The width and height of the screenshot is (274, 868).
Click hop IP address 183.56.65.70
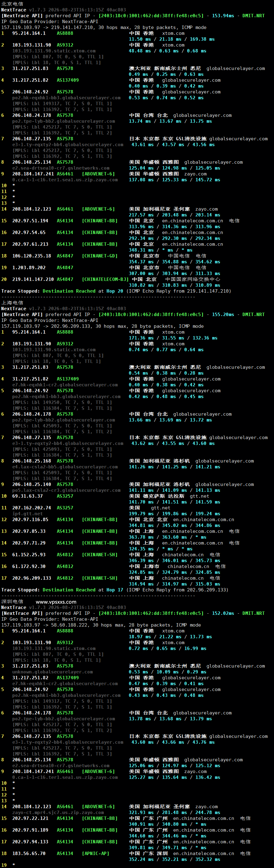29,854
